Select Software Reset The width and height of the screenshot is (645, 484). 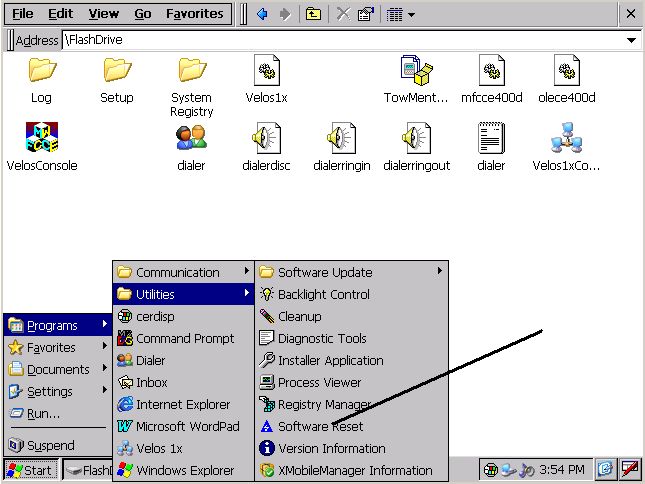[x=352, y=426]
